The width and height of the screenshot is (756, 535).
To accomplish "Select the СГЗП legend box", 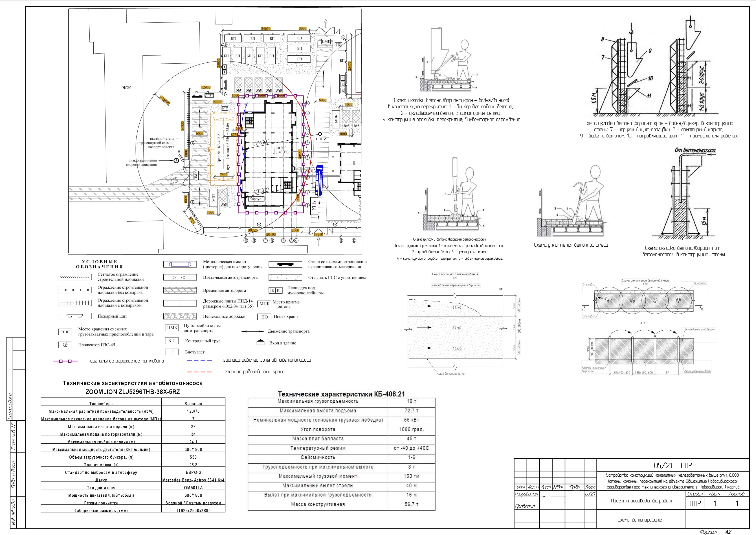I will coord(65,332).
